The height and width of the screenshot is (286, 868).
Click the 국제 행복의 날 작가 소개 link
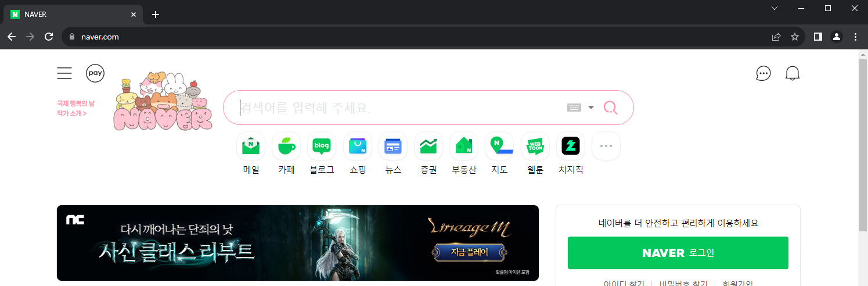(x=75, y=108)
